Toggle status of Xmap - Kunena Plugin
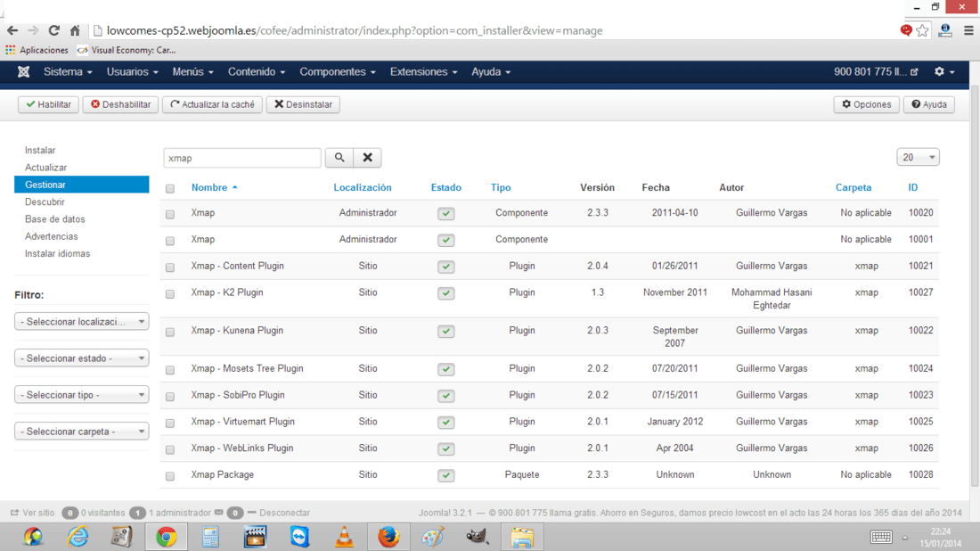980x551 pixels. (x=445, y=331)
